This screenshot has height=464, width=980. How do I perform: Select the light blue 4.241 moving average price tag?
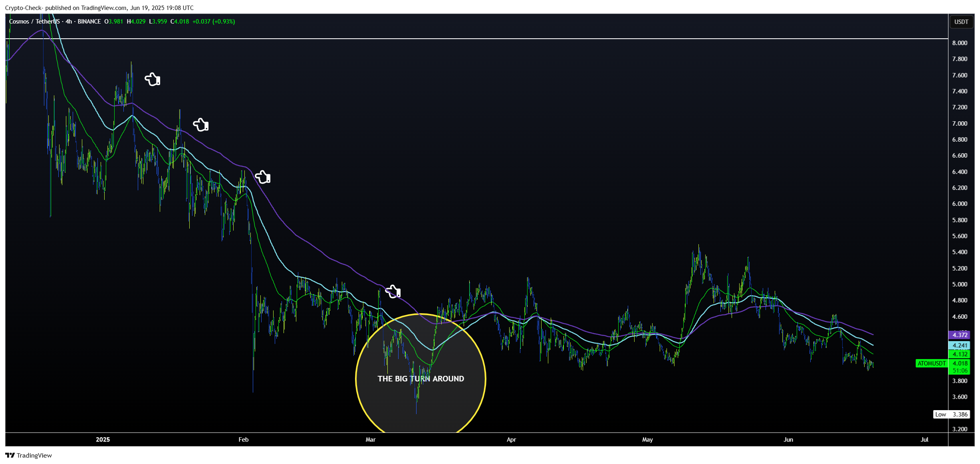click(959, 346)
